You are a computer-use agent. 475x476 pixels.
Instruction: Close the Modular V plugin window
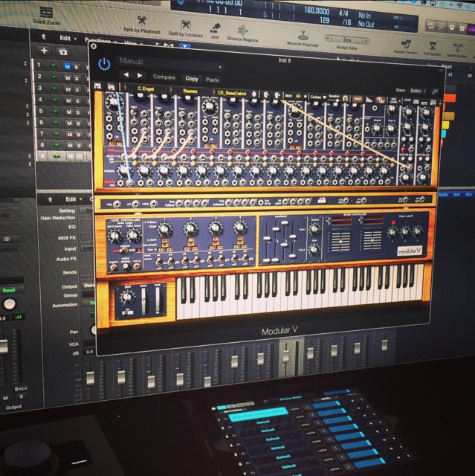[94, 46]
